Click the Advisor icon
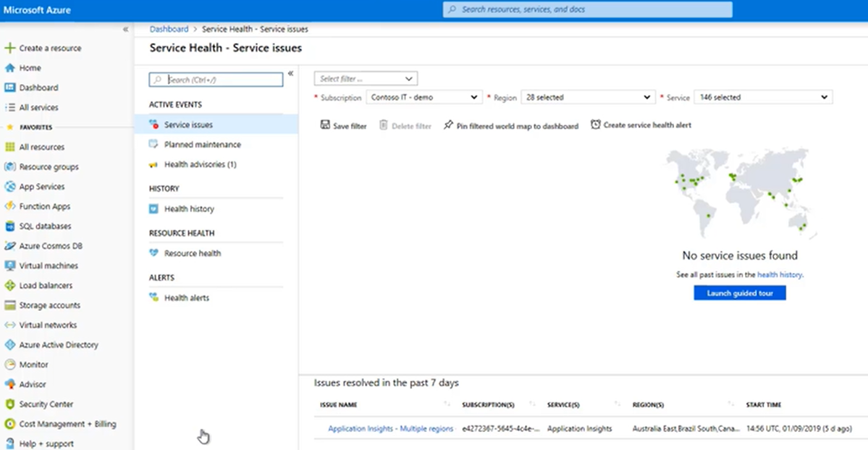The width and height of the screenshot is (868, 450). point(9,384)
